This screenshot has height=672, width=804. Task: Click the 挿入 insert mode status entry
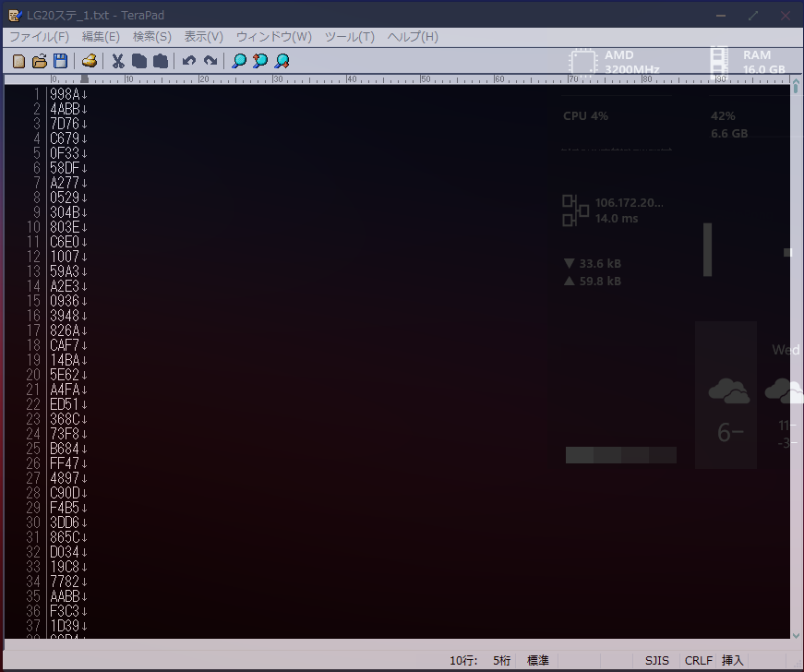(732, 661)
